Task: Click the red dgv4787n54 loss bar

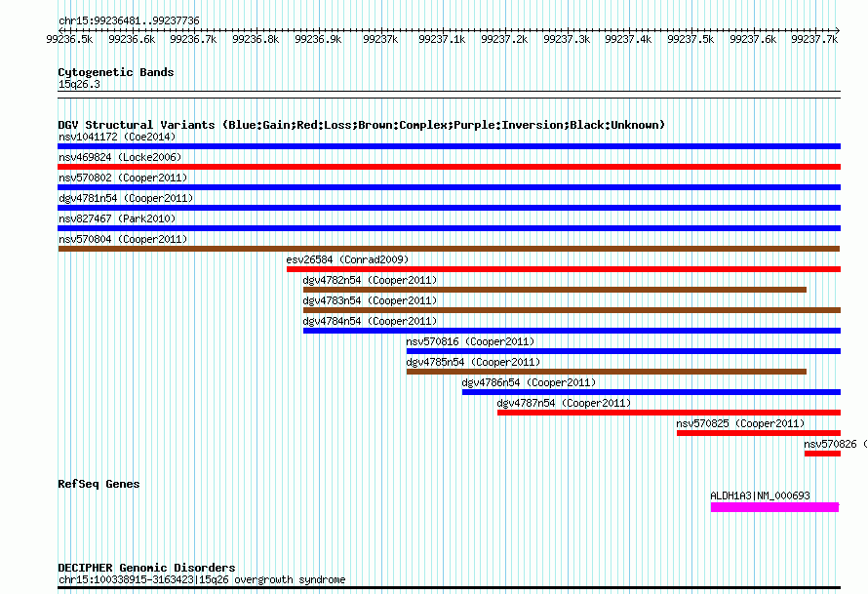Action: pos(669,413)
